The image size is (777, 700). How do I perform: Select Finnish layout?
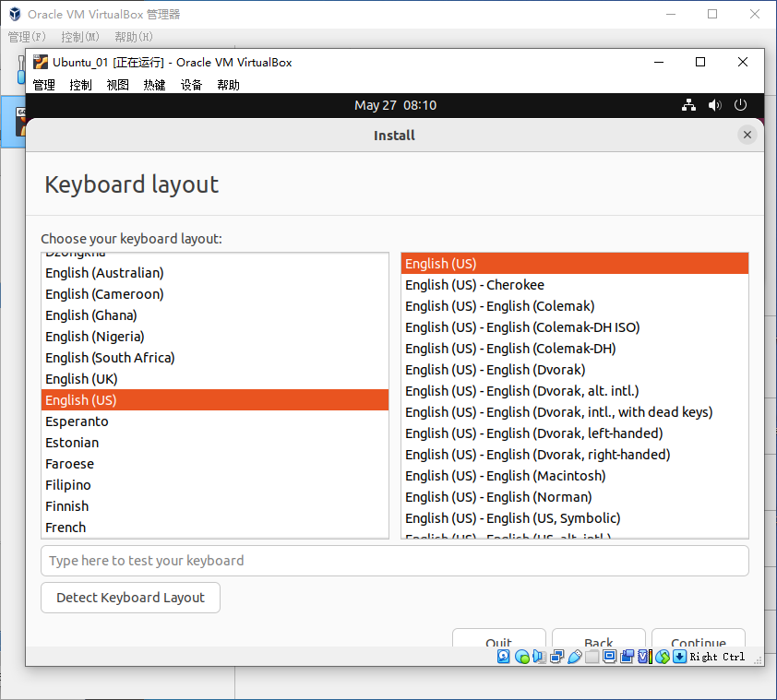click(x=215, y=506)
